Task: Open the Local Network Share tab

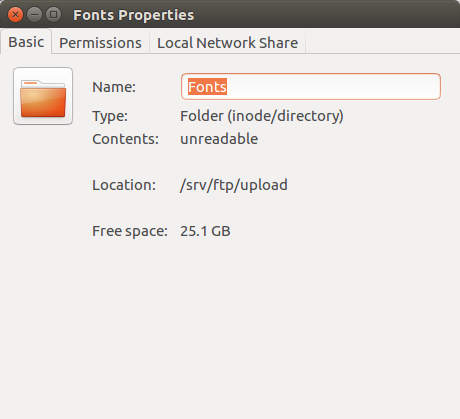Action: (x=227, y=43)
